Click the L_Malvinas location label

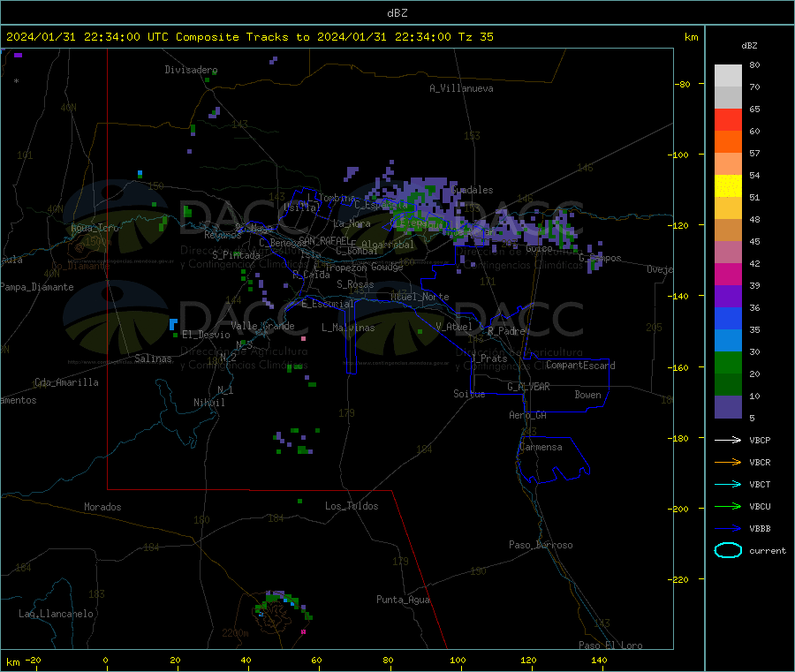(x=348, y=328)
